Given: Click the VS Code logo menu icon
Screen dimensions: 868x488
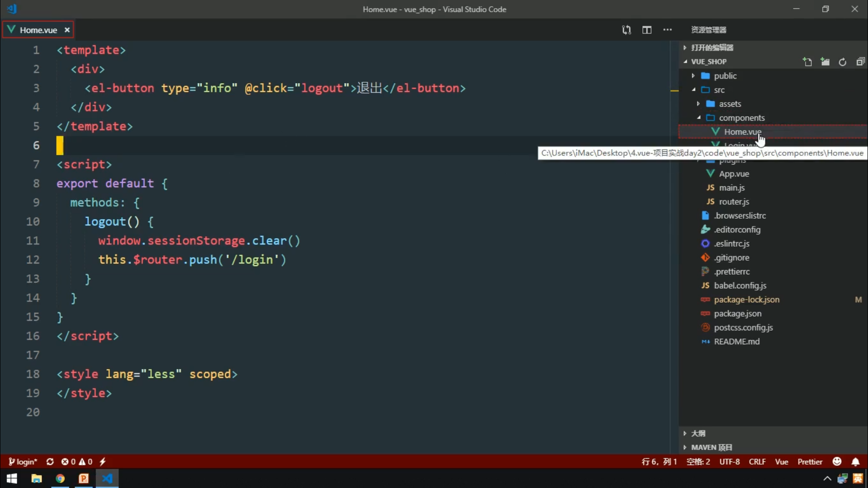Looking at the screenshot, I should point(12,9).
